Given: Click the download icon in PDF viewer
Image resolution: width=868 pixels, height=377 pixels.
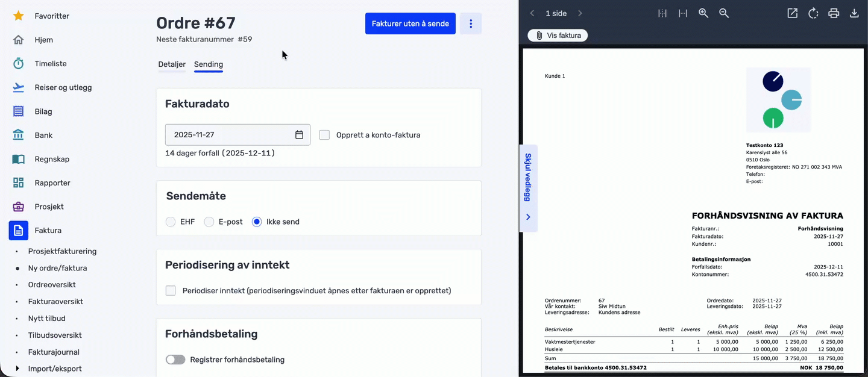Looking at the screenshot, I should click(x=854, y=13).
